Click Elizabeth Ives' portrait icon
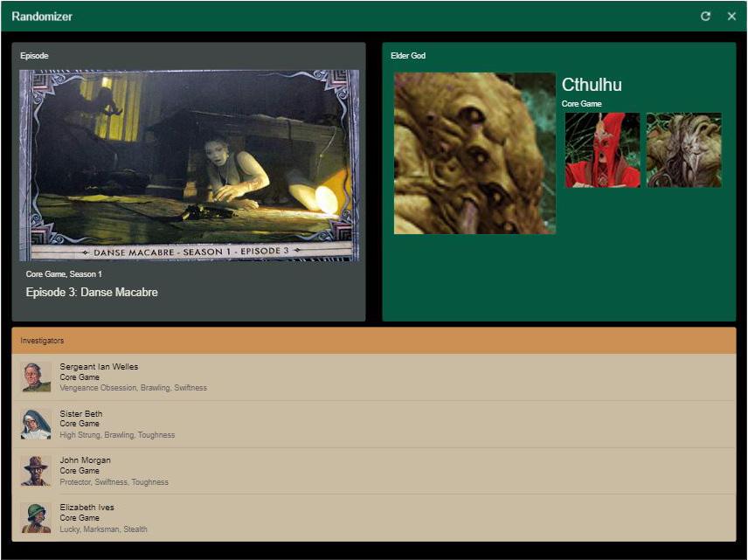748x560 pixels. [35, 518]
